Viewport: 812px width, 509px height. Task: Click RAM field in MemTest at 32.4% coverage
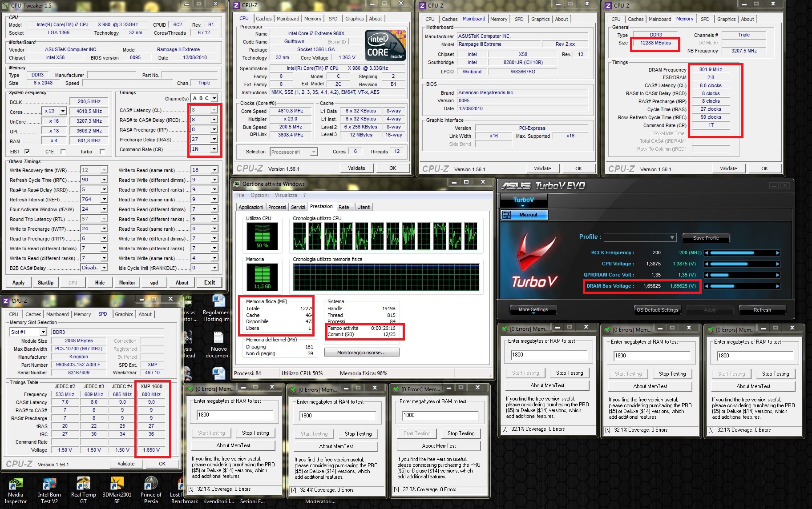coord(337,416)
